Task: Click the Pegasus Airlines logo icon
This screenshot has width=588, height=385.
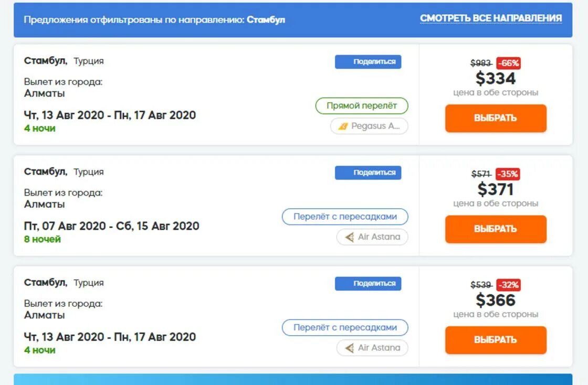Action: click(x=343, y=126)
